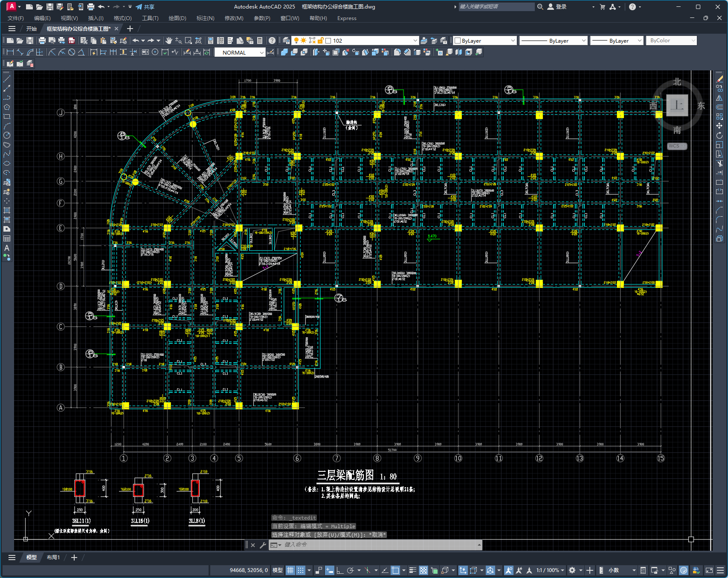The image size is (728, 578).
Task: Click the ViewCube 上 top face
Action: 677,105
